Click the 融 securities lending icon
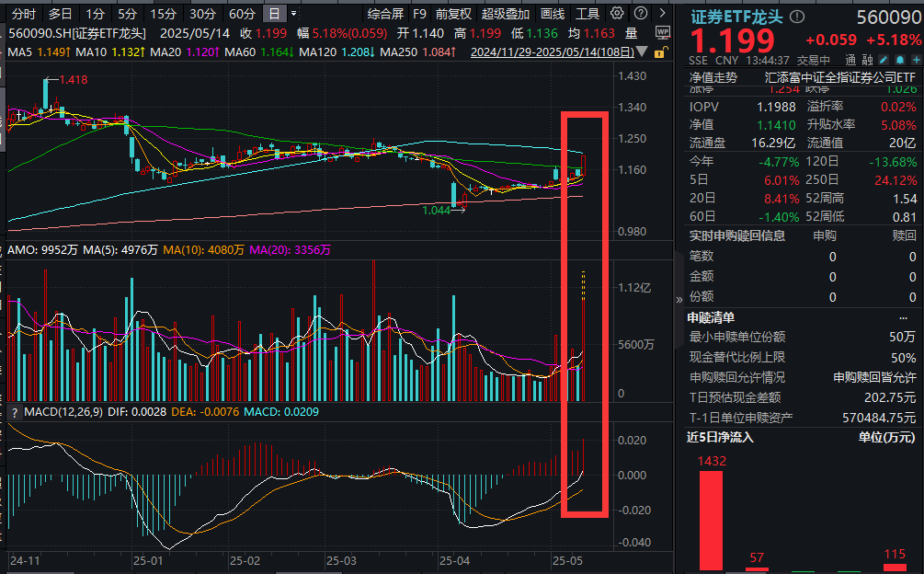This screenshot has width=924, height=574. [865, 59]
